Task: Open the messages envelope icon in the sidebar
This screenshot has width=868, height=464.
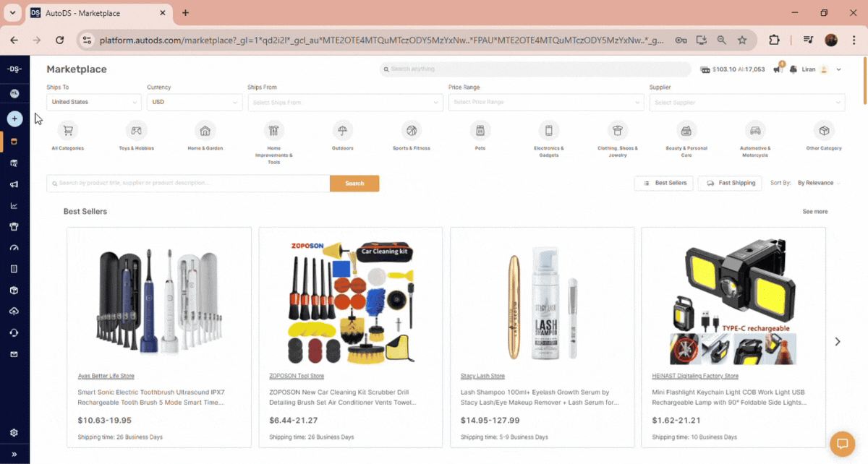Action: (14, 354)
